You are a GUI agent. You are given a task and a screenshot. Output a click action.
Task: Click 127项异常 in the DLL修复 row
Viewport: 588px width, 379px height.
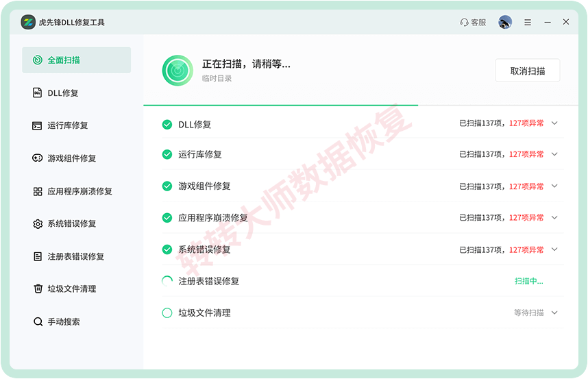(526, 123)
